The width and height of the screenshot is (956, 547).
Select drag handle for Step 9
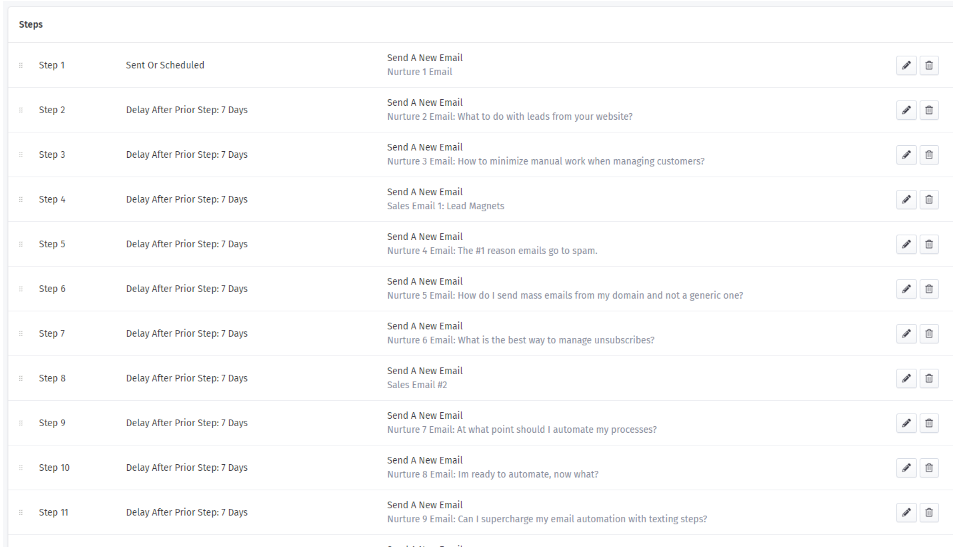coord(21,423)
